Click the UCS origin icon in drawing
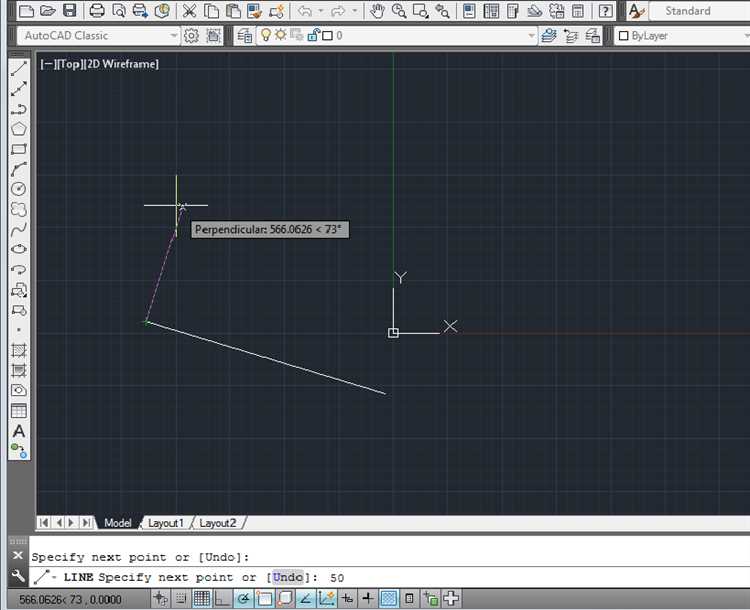Image resolution: width=750 pixels, height=610 pixels. [x=393, y=333]
